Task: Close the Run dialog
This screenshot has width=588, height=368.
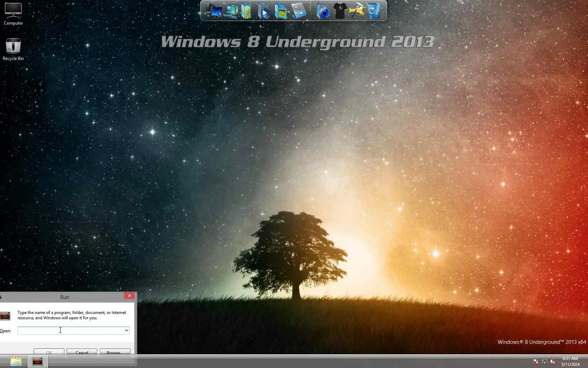Action: [x=129, y=296]
